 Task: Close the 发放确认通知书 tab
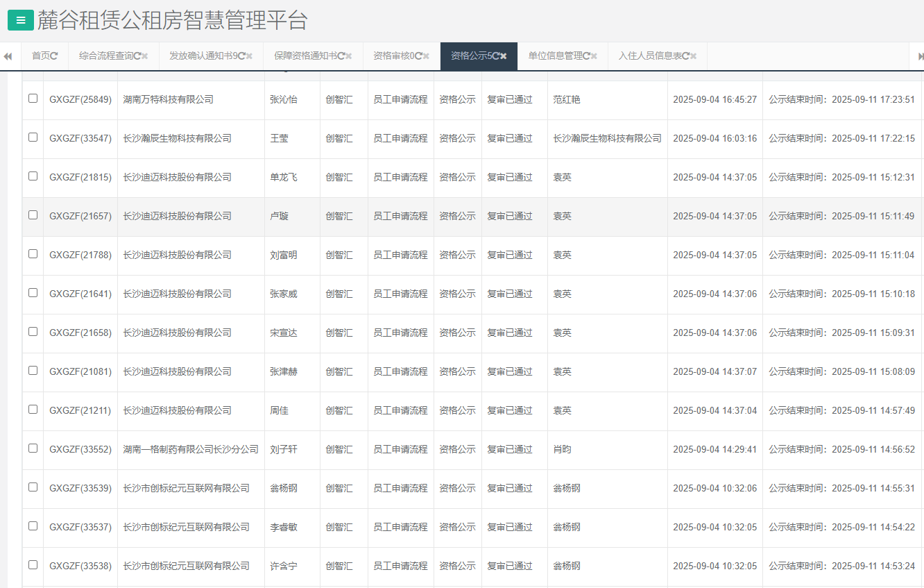249,56
